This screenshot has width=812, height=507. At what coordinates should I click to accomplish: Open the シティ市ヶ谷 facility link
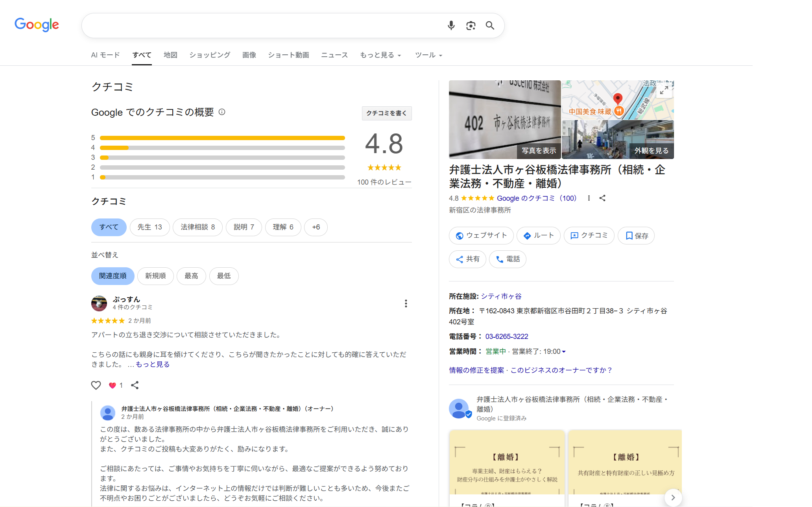501,296
